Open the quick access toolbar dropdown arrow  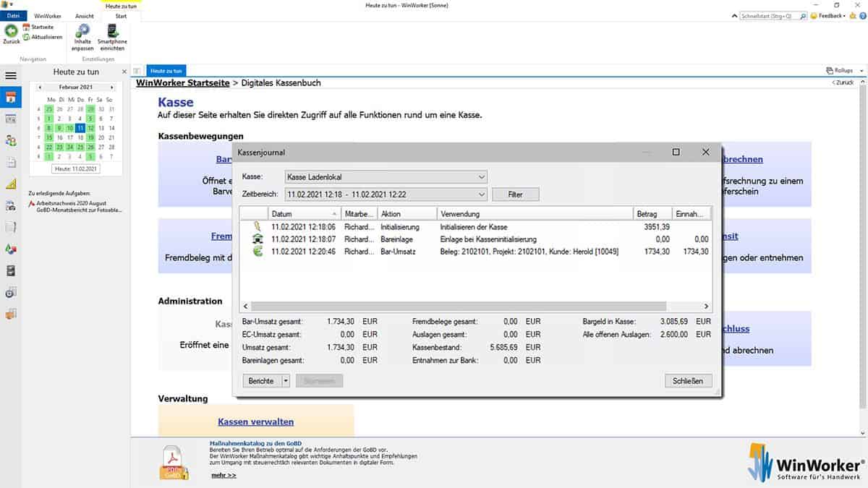[x=13, y=4]
